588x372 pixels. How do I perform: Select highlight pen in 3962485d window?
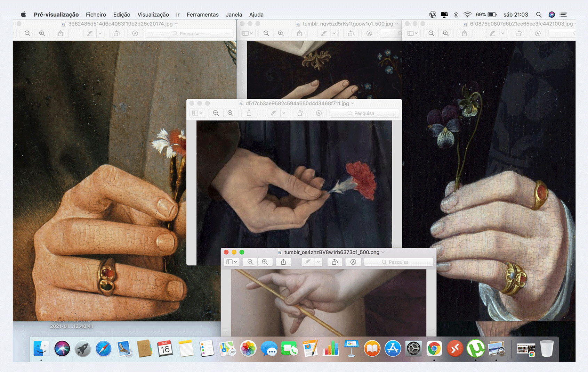click(x=90, y=33)
